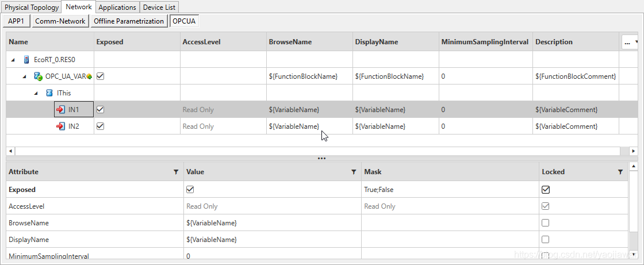Click the BrowseName value field in attributes
644x265 pixels.
click(x=273, y=222)
